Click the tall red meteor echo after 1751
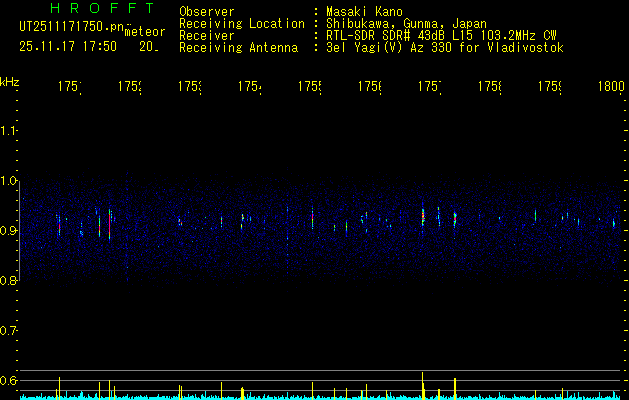 (109, 224)
